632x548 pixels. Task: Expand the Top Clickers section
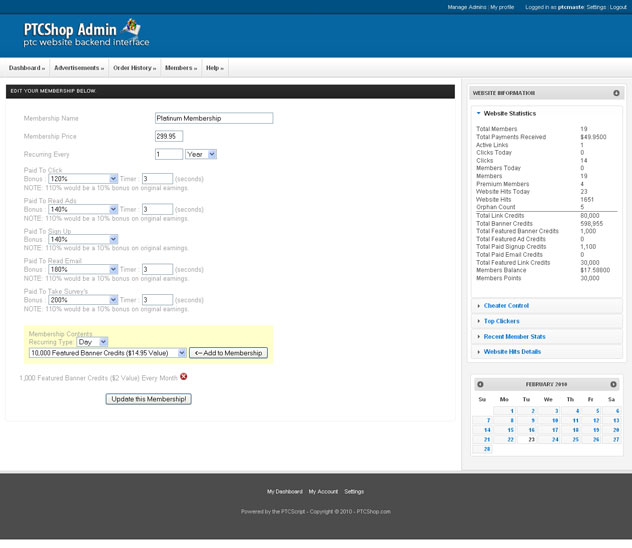(501, 321)
